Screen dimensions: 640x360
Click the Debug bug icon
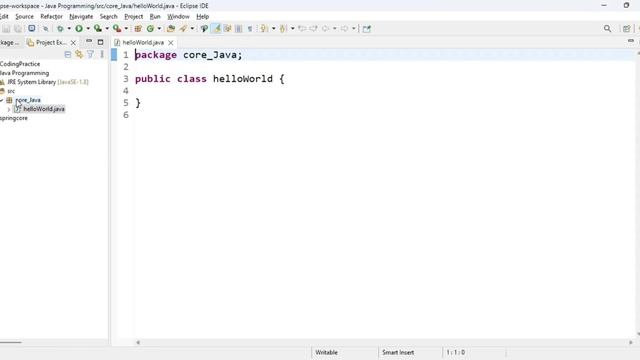tap(60, 29)
